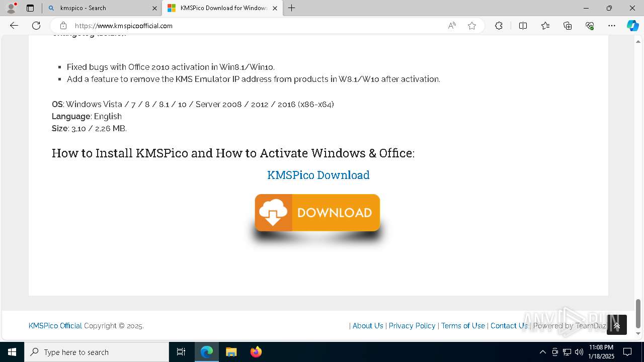Launch the Copilot sidebar icon
The height and width of the screenshot is (362, 644).
pos(632,26)
